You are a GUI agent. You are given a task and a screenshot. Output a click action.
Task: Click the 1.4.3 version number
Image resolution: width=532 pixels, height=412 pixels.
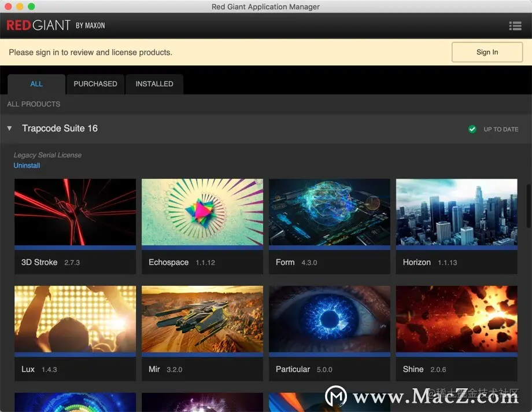point(49,370)
